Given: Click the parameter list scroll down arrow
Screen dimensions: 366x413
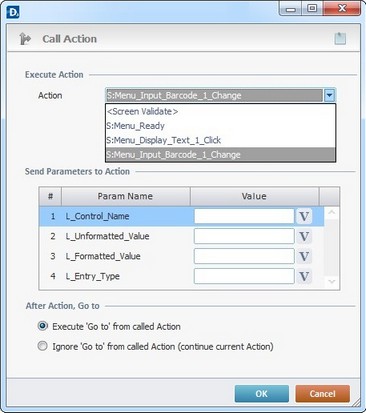Looking at the screenshot, I should click(332, 282).
